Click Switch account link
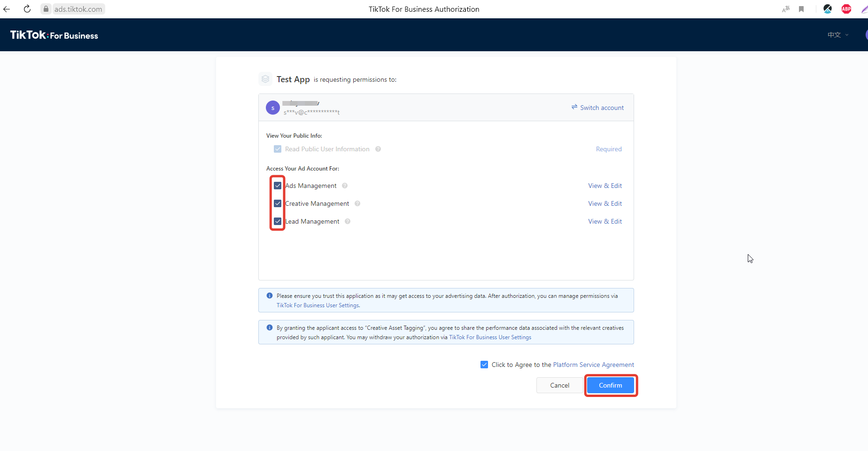 point(602,108)
